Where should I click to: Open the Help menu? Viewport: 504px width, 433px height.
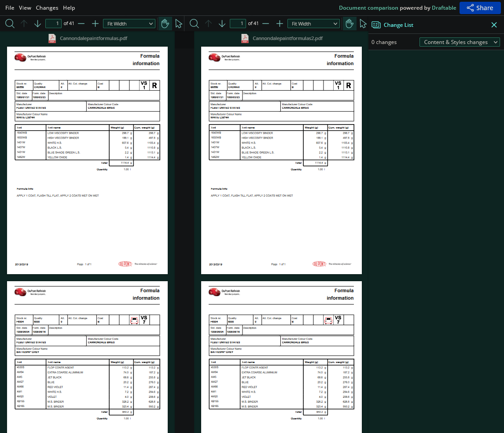(x=69, y=8)
